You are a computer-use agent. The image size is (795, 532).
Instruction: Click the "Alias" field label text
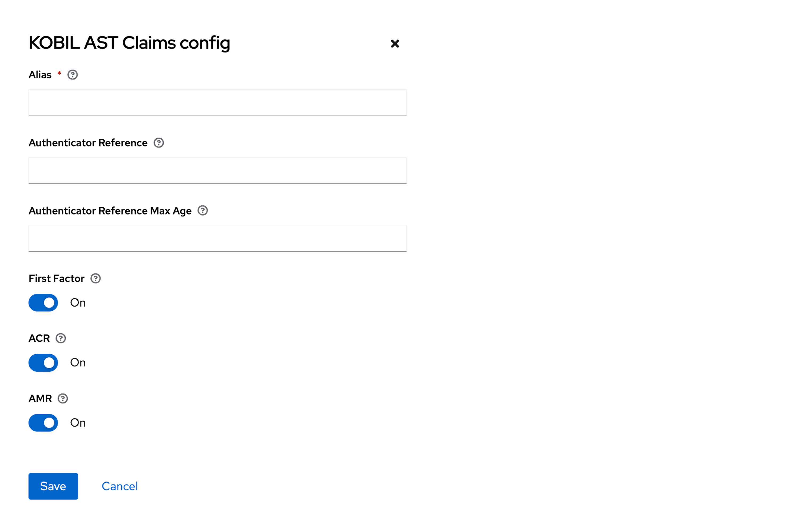pos(40,75)
